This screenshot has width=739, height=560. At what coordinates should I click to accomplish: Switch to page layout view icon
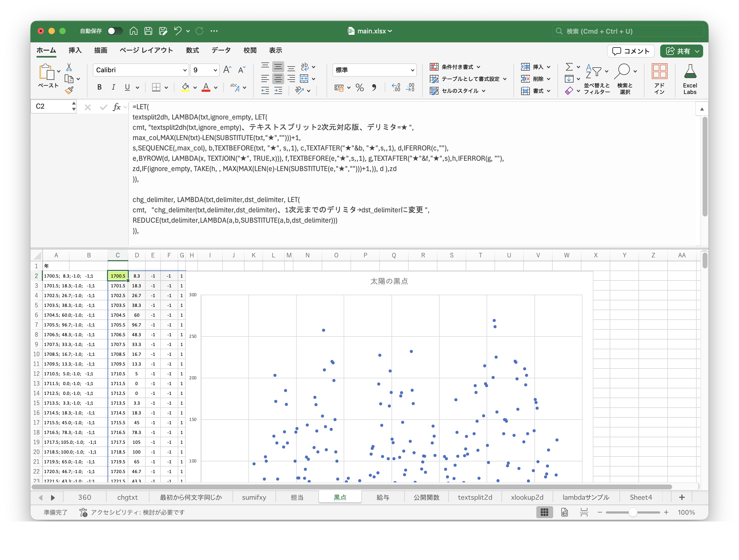coord(564,512)
